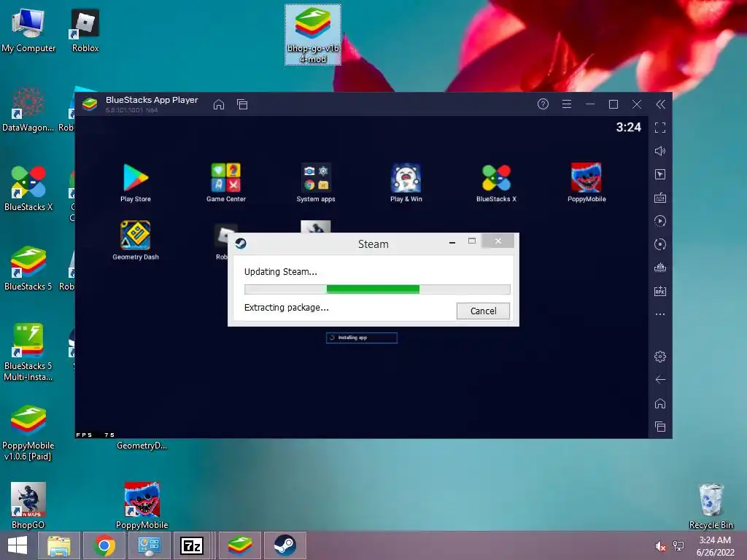The height and width of the screenshot is (560, 747).
Task: Open the Windows Start menu
Action: (x=18, y=545)
